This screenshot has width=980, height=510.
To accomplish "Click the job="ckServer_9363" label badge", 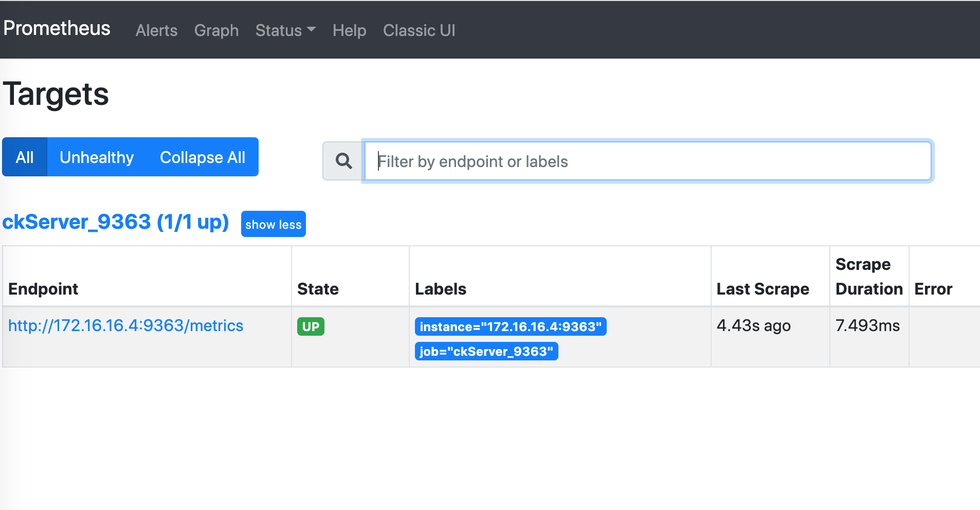I will (486, 351).
